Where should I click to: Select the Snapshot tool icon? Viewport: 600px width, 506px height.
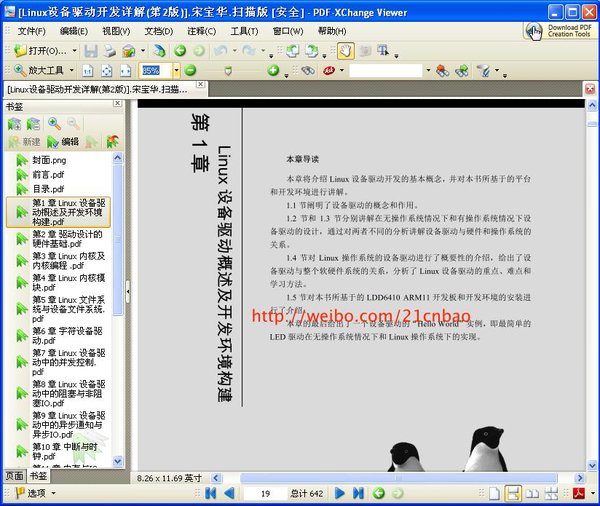[365, 51]
